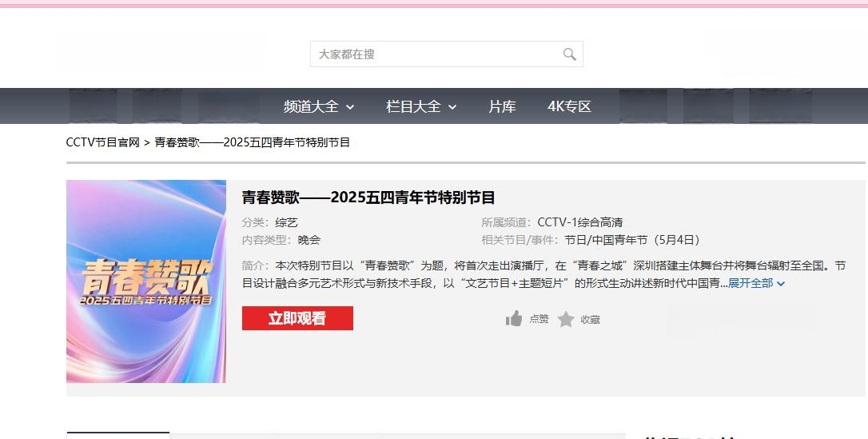Click the search magnifier icon
The width and height of the screenshot is (868, 439).
(570, 54)
